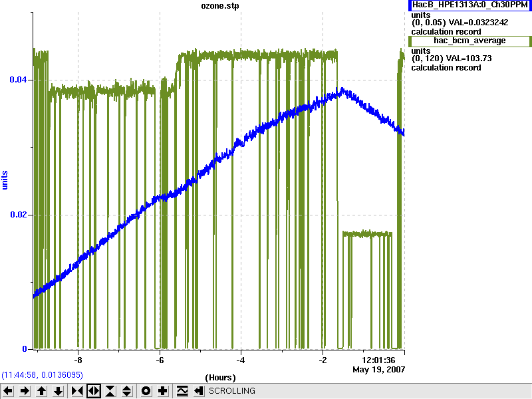Pan the graph down with the down arrow
The image size is (532, 399).
pos(59,391)
